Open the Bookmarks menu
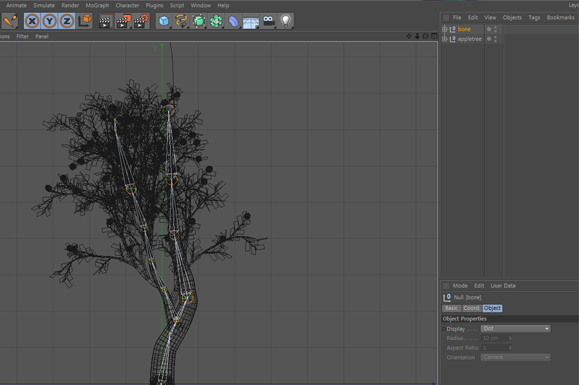This screenshot has width=579, height=385. pyautogui.click(x=561, y=17)
